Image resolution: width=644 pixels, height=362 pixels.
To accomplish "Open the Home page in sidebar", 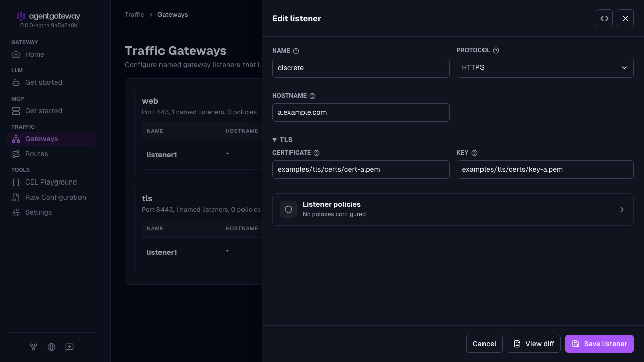I will tap(51, 54).
